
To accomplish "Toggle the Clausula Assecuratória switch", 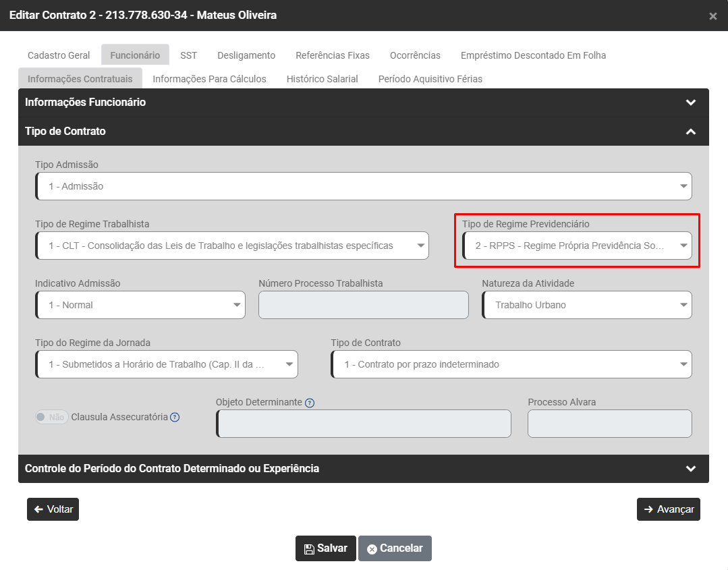I will click(51, 417).
